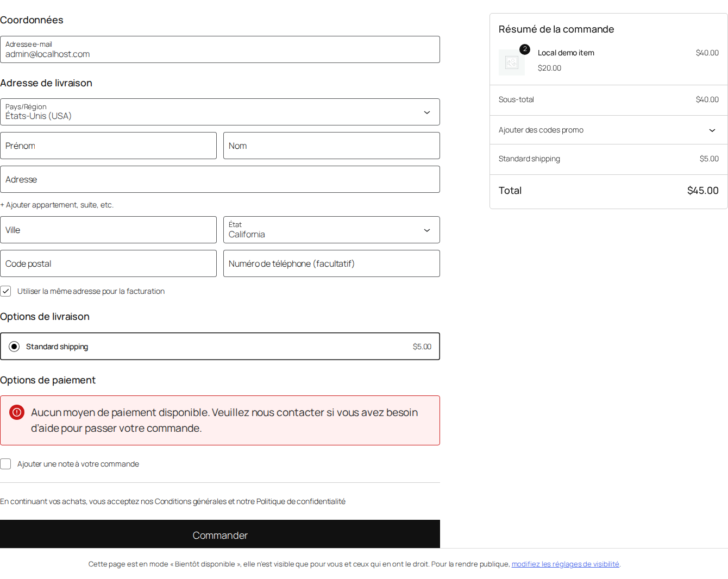Click into the Prénom field
Screen dimensions: 728x579
108,146
